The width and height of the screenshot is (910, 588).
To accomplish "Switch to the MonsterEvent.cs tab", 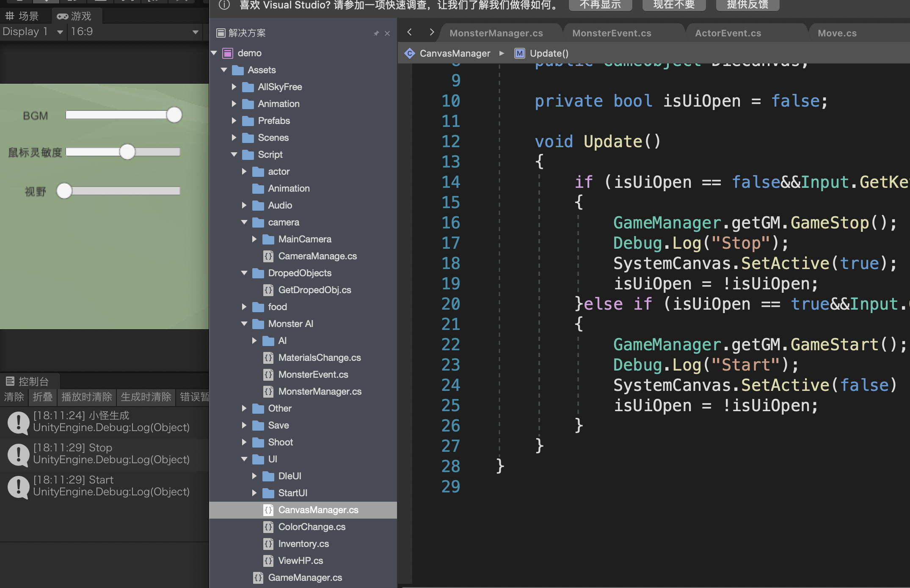I will [x=611, y=33].
